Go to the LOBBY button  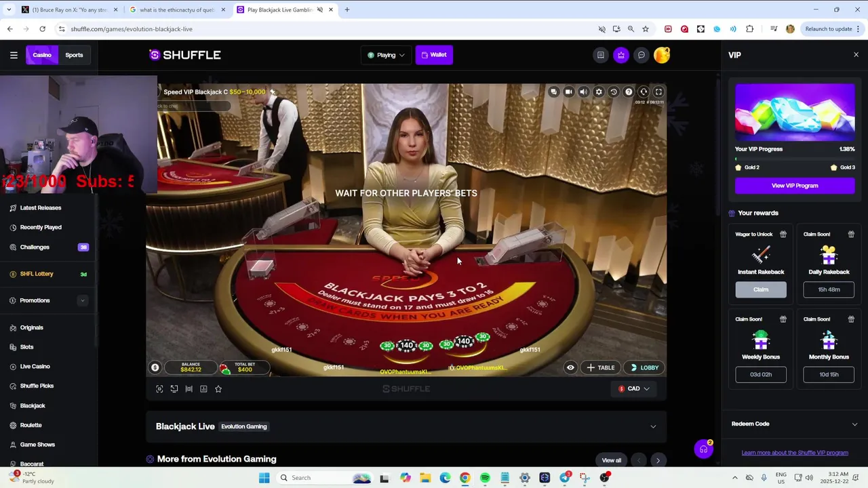click(644, 367)
